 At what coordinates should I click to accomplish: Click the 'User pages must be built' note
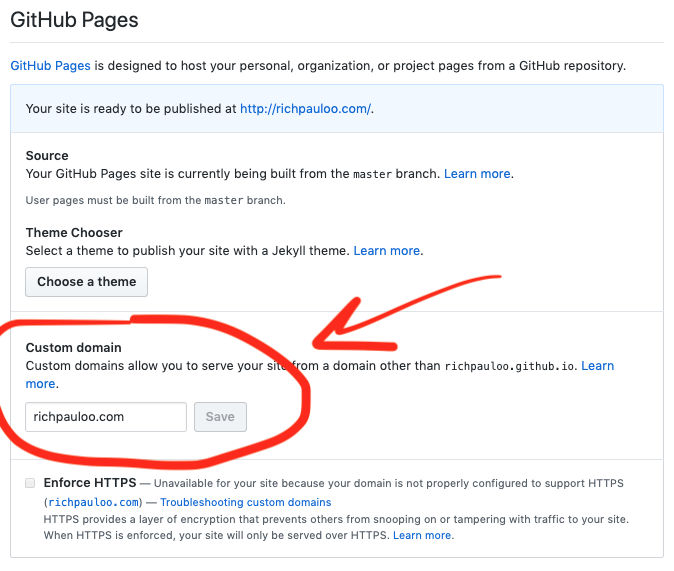[x=155, y=200]
